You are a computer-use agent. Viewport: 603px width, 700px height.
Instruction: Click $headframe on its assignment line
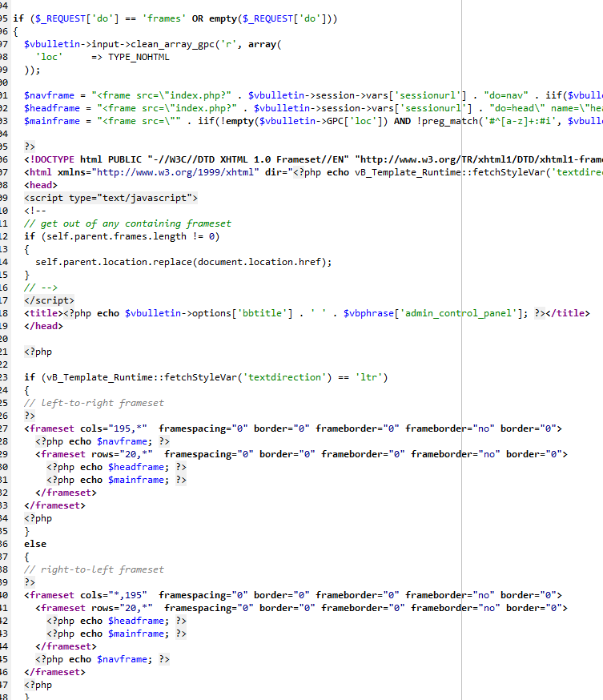[x=52, y=108]
